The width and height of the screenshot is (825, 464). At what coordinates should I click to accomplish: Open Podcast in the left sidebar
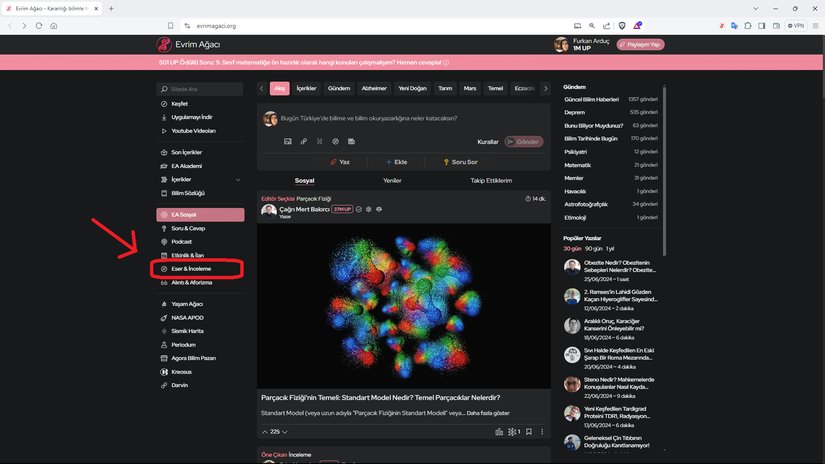[181, 241]
